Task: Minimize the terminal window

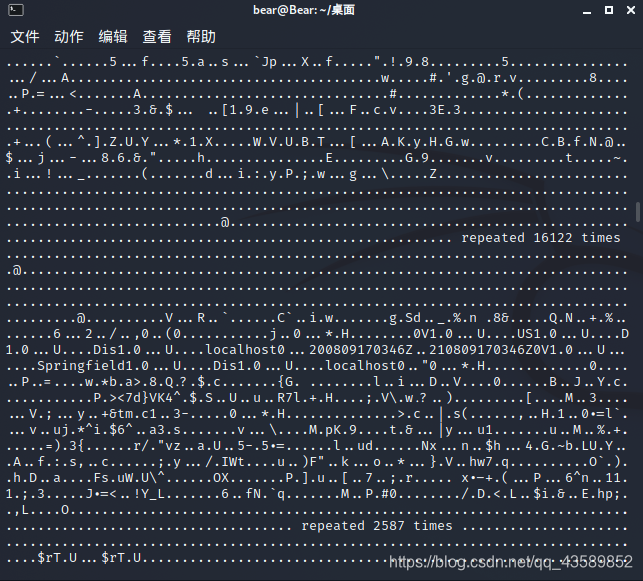Action: click(587, 11)
